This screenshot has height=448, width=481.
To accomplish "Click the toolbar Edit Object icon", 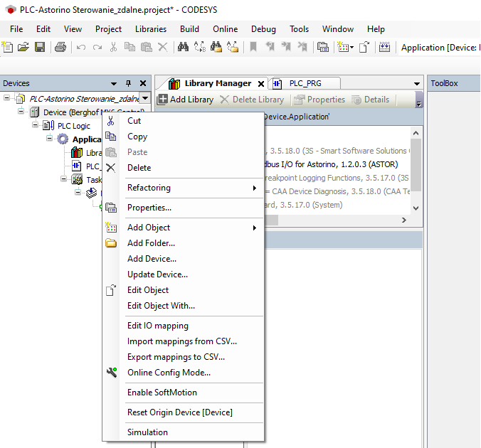I will pyautogui.click(x=364, y=47).
